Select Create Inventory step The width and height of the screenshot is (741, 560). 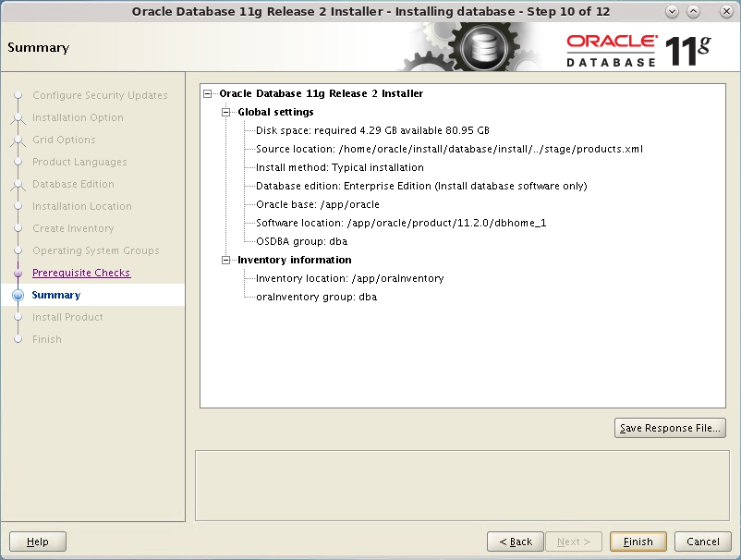(73, 229)
